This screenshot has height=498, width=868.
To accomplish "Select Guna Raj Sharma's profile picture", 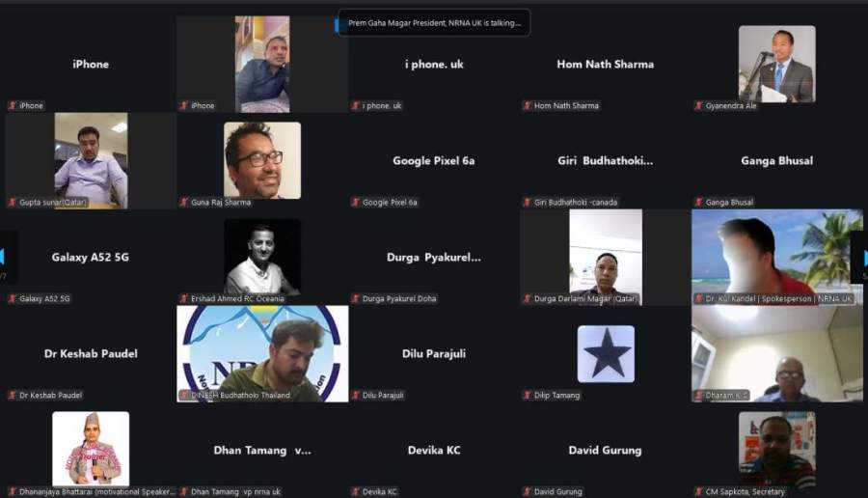I will pos(262,160).
